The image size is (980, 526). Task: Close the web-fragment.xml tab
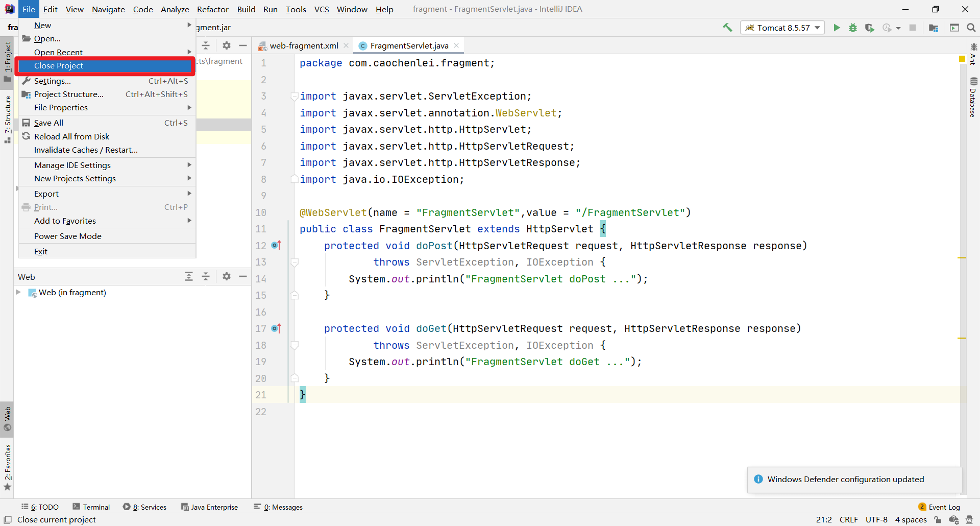(346, 45)
